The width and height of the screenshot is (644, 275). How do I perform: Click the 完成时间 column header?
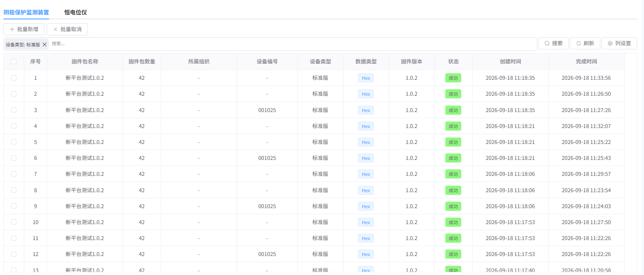[586, 62]
